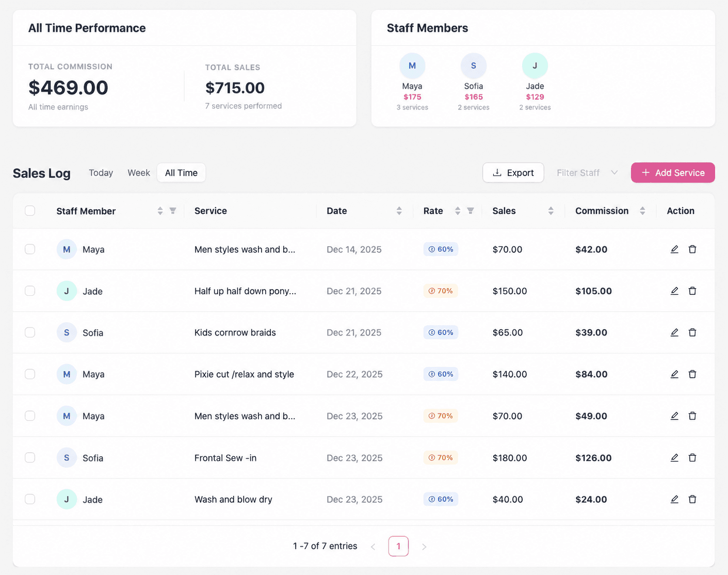Select the checkbox for Maya's Dec 14 row
Image resolution: width=728 pixels, height=575 pixels.
click(30, 249)
